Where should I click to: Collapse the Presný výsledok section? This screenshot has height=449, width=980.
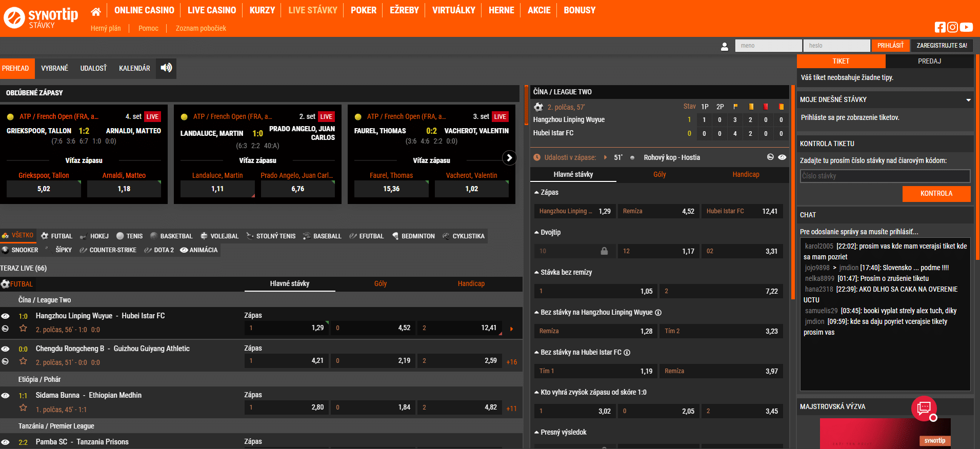pos(561,433)
